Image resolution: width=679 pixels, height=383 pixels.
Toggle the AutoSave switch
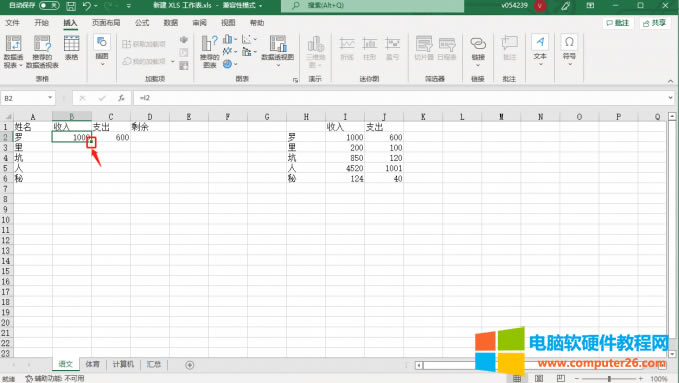click(49, 5)
